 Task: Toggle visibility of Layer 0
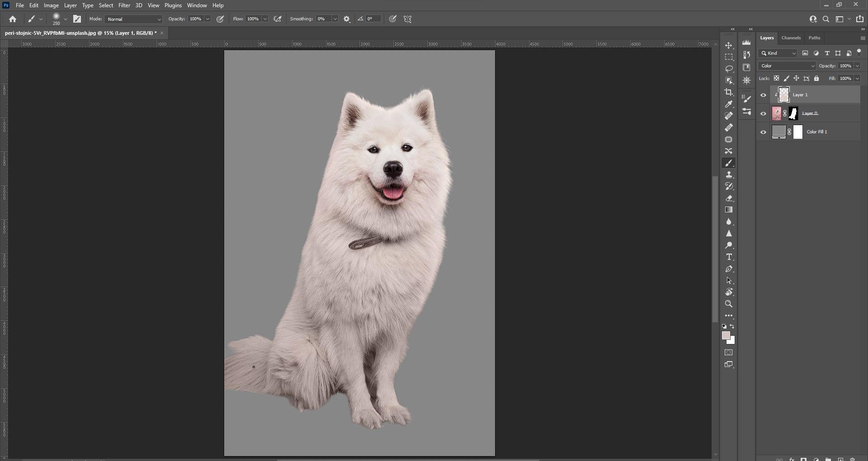(764, 113)
